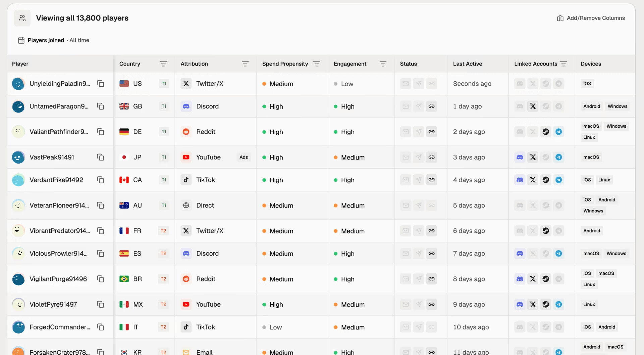This screenshot has width=644, height=355.
Task: Copy VerdantPike91492 player name
Action: coord(100,180)
